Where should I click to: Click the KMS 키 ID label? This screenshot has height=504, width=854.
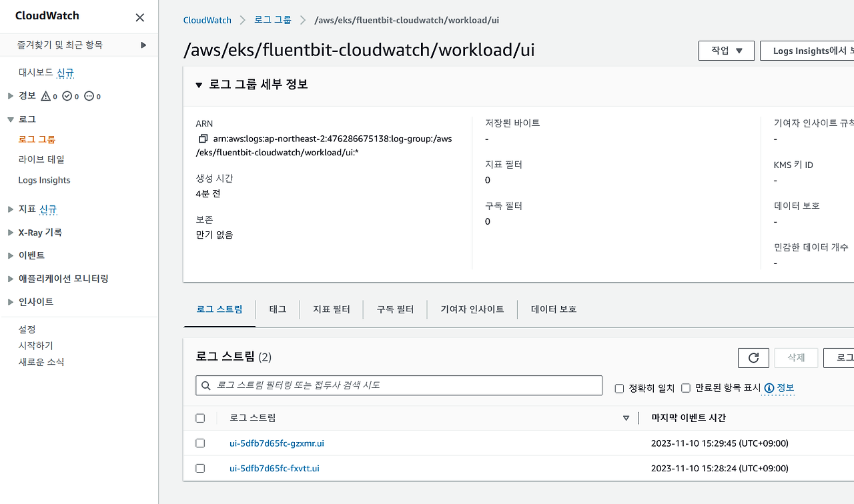(x=793, y=165)
